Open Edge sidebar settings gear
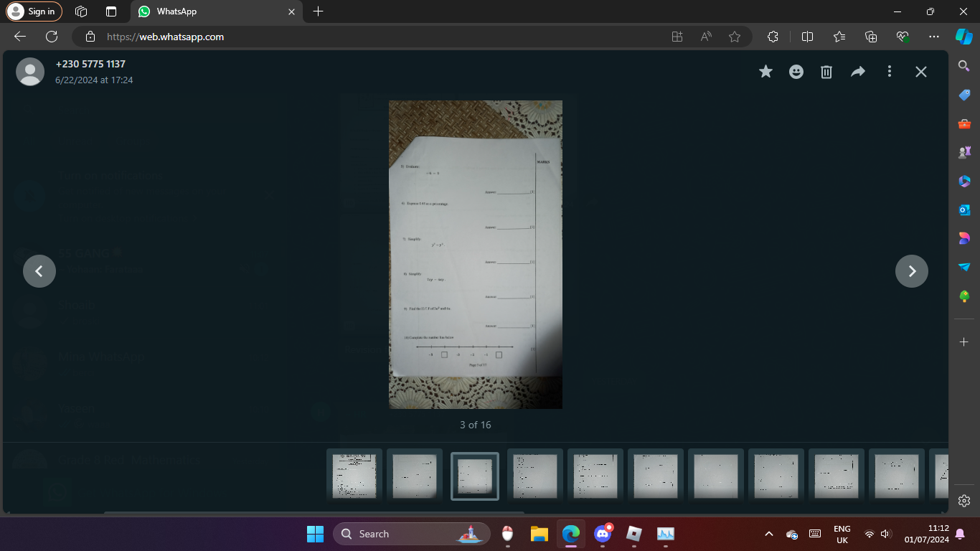Viewport: 980px width, 551px height. click(x=964, y=501)
